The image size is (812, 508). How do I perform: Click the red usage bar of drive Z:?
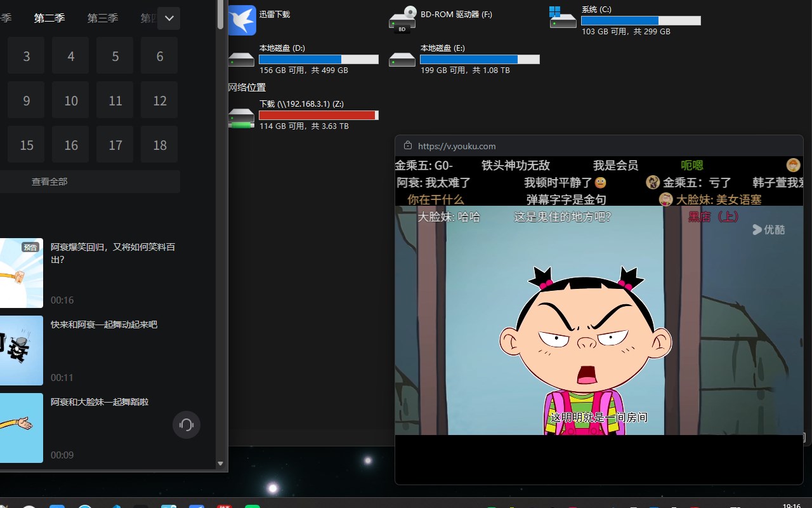tap(318, 115)
